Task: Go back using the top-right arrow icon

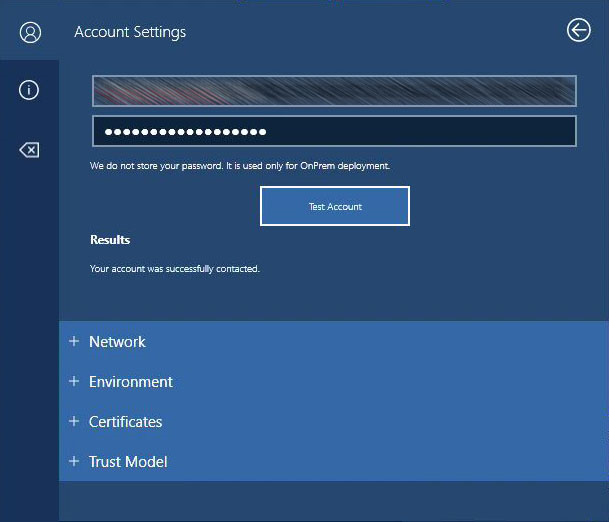Action: pyautogui.click(x=578, y=31)
